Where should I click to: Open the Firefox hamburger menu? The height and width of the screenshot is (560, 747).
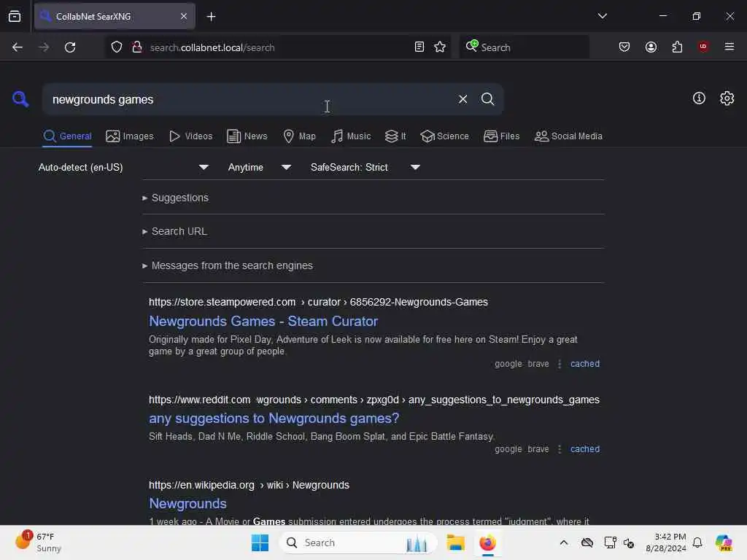click(x=729, y=47)
